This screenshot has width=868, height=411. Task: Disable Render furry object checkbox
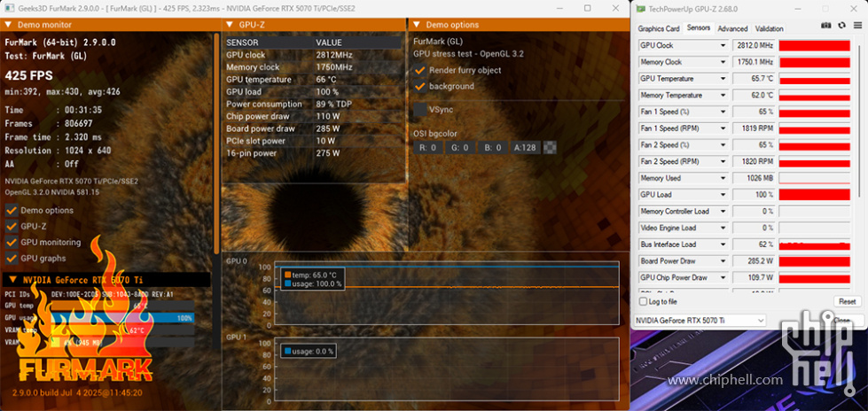pos(420,70)
